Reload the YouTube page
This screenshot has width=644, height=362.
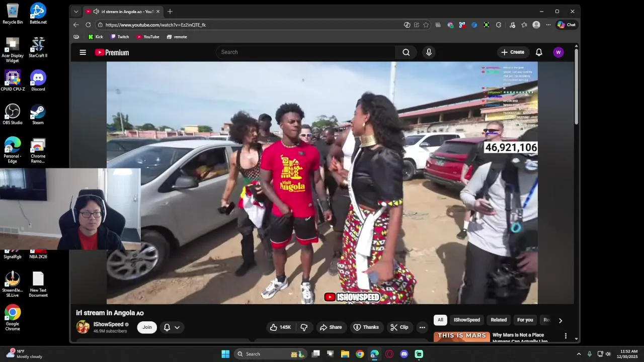88,25
